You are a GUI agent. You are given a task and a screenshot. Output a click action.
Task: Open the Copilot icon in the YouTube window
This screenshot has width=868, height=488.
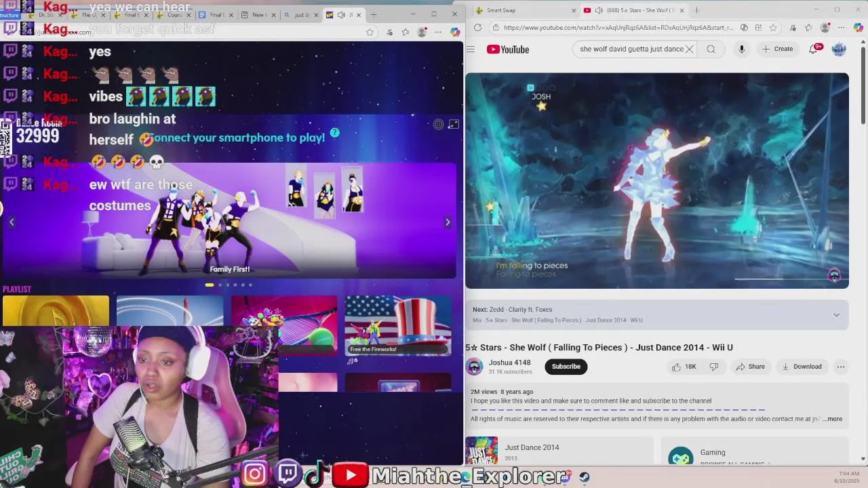[x=858, y=28]
